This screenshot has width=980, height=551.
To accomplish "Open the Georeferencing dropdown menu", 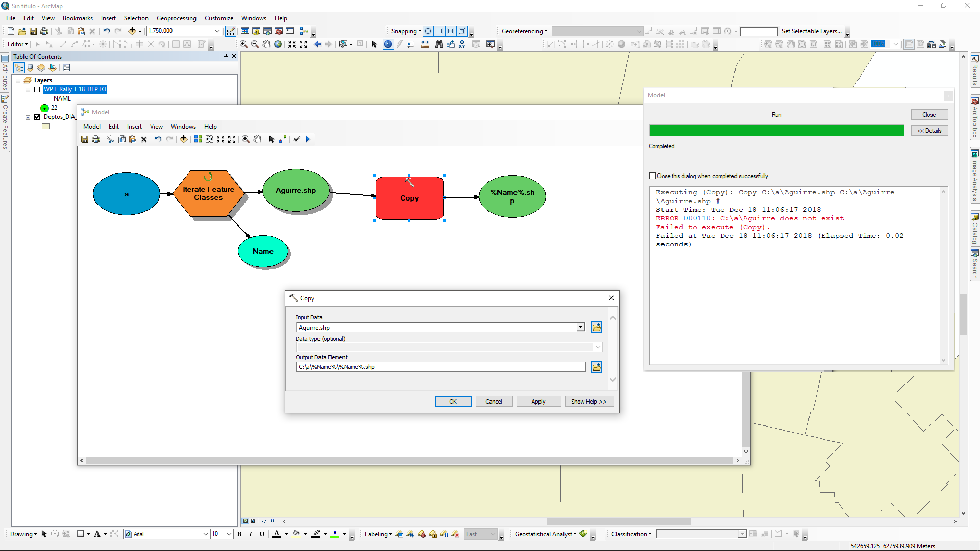I will pyautogui.click(x=524, y=31).
